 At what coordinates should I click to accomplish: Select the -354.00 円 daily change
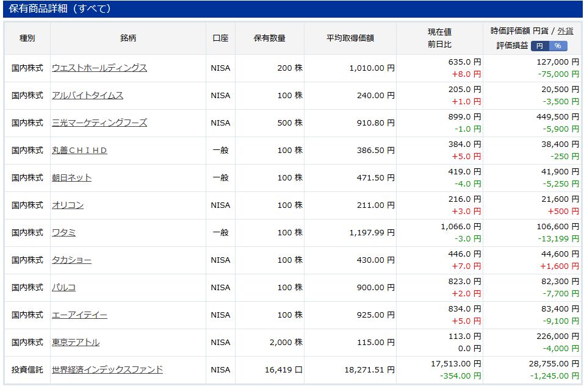460,376
